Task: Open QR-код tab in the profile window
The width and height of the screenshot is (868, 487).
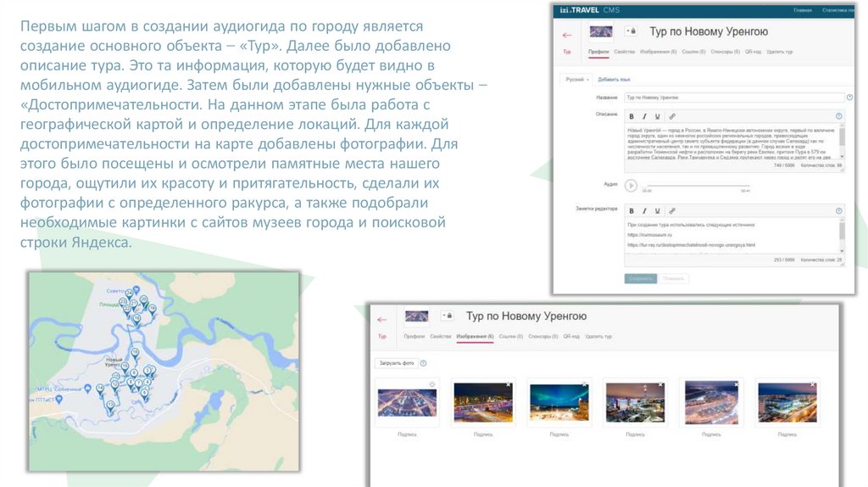Action: point(753,52)
